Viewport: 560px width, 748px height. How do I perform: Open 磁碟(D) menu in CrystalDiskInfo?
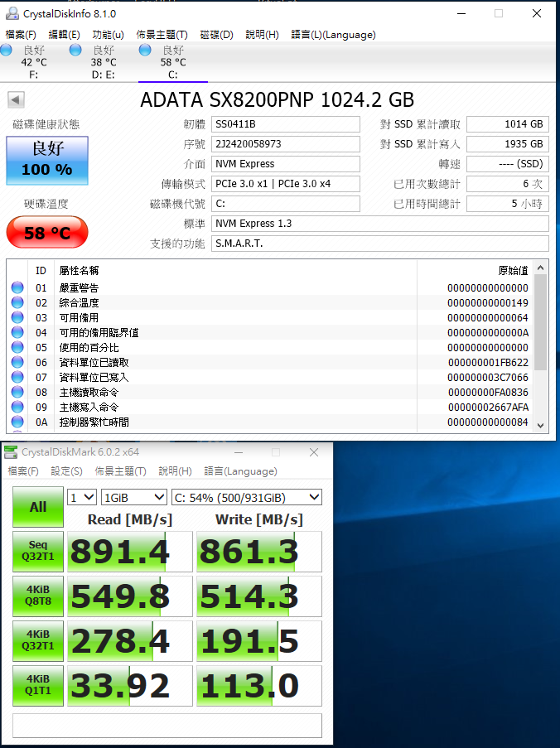[x=216, y=35]
